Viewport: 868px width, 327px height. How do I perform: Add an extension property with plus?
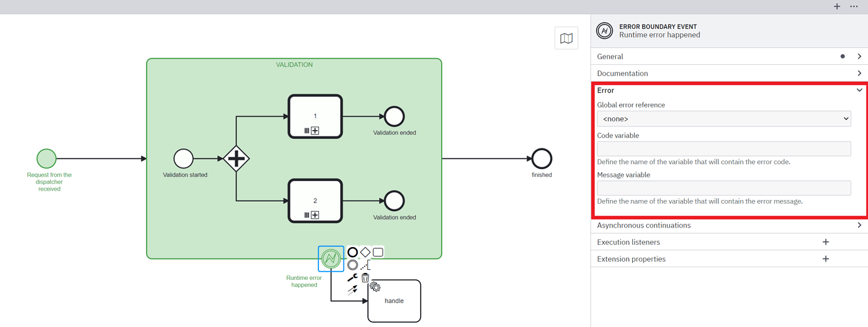pyautogui.click(x=826, y=259)
